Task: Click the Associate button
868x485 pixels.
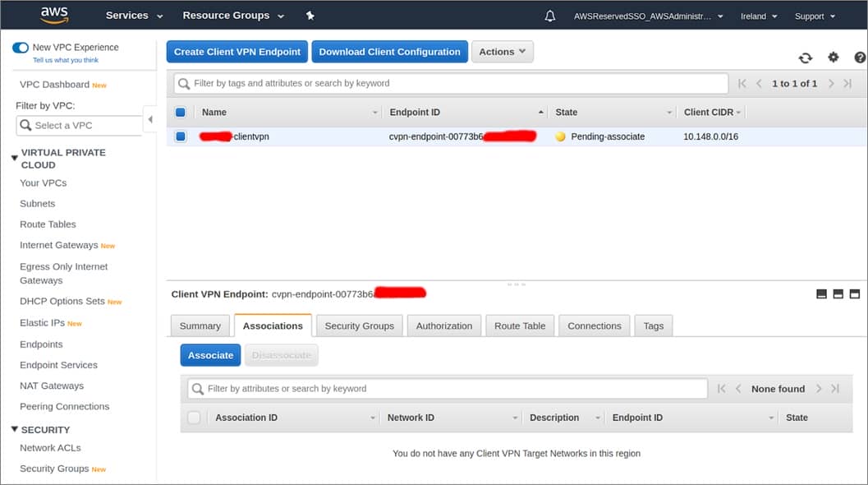Action: (210, 355)
